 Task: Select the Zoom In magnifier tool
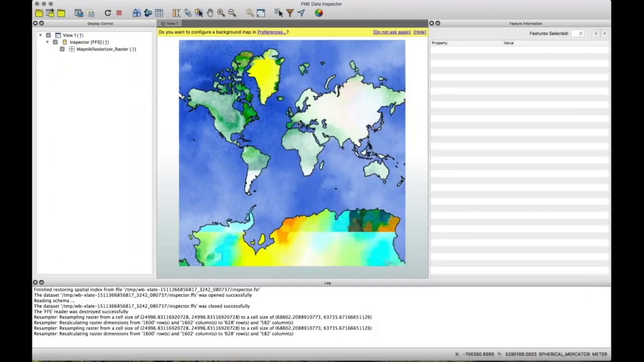[221, 13]
